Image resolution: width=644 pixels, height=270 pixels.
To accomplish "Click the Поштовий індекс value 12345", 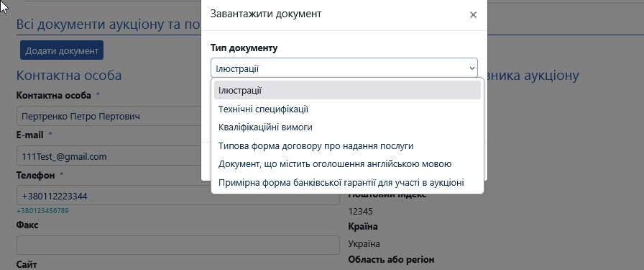I will [360, 212].
